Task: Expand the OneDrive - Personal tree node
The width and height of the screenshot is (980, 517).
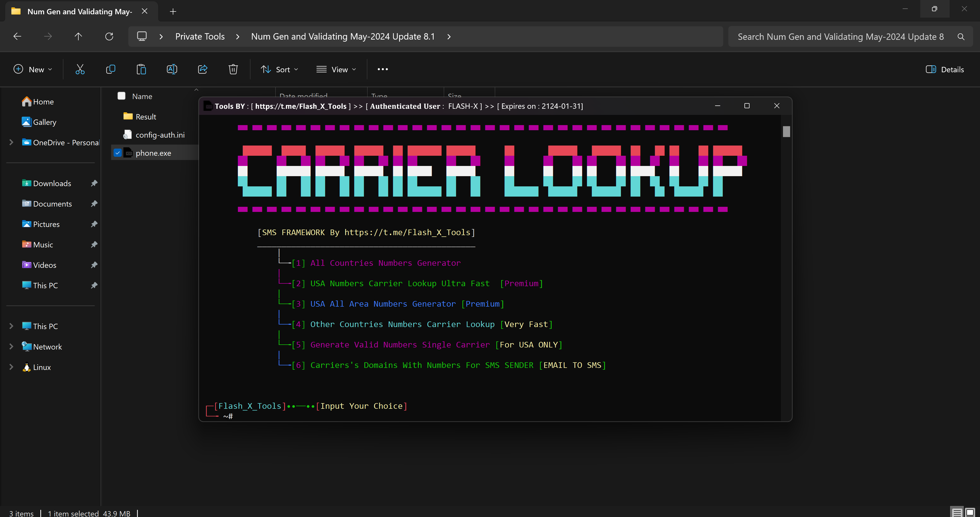Action: click(11, 142)
